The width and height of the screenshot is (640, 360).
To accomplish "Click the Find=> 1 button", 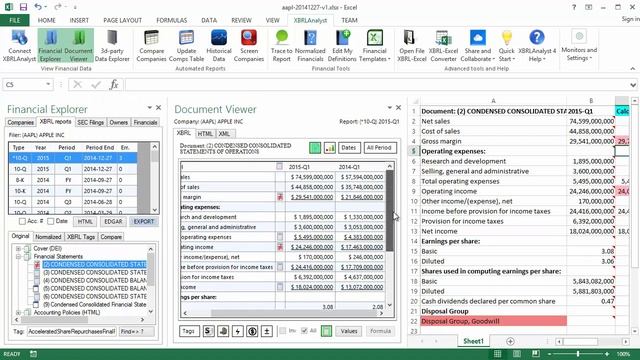I will coord(137,331).
